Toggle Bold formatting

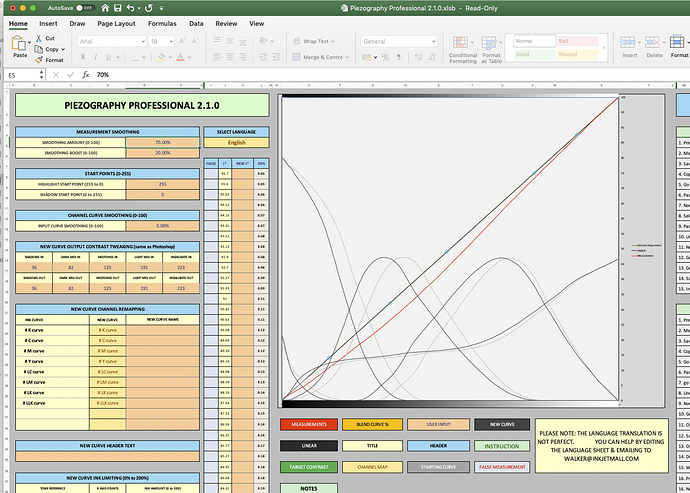click(83, 57)
